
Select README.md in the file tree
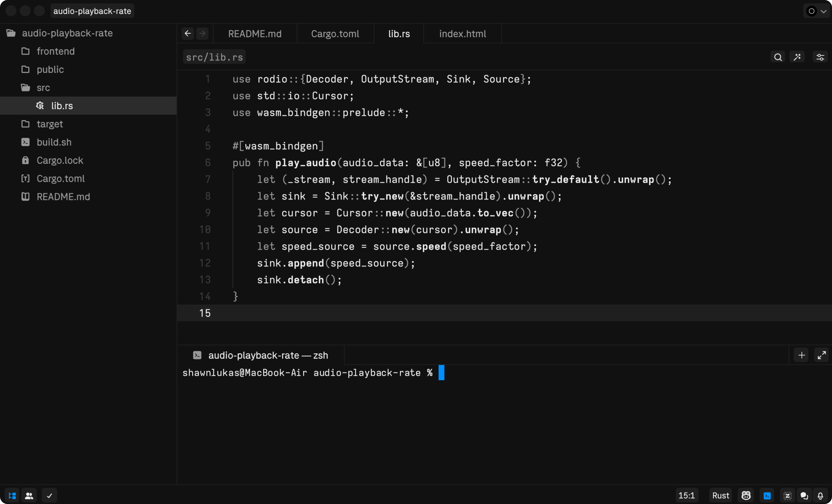coord(63,197)
